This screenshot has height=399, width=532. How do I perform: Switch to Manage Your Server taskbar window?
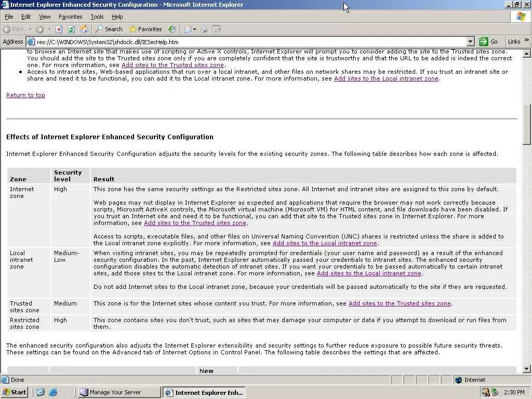(x=119, y=392)
